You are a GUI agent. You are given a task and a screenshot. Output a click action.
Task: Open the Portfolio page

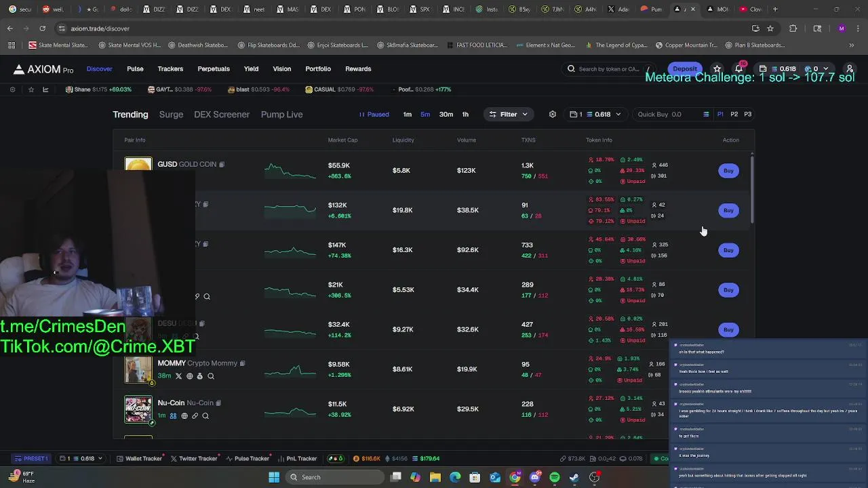(318, 68)
